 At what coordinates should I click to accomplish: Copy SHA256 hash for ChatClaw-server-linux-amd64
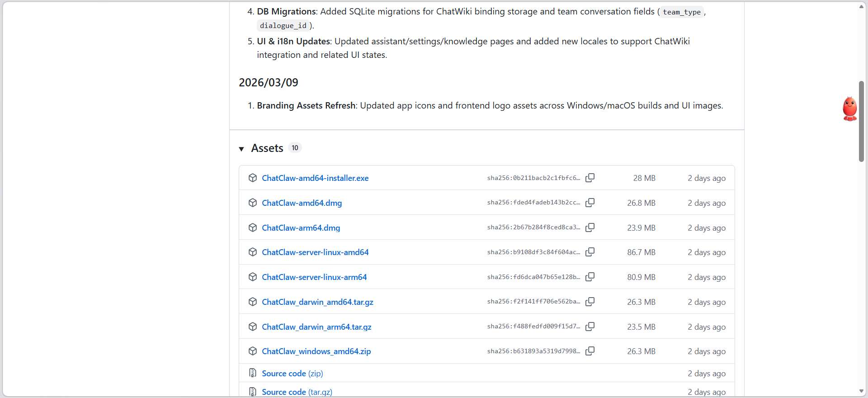pos(590,252)
